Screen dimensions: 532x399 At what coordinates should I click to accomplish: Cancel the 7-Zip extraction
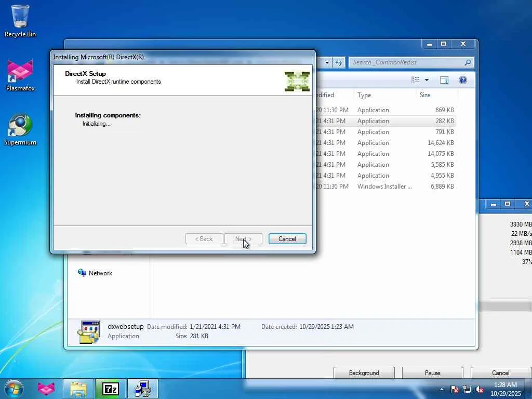[501, 373]
